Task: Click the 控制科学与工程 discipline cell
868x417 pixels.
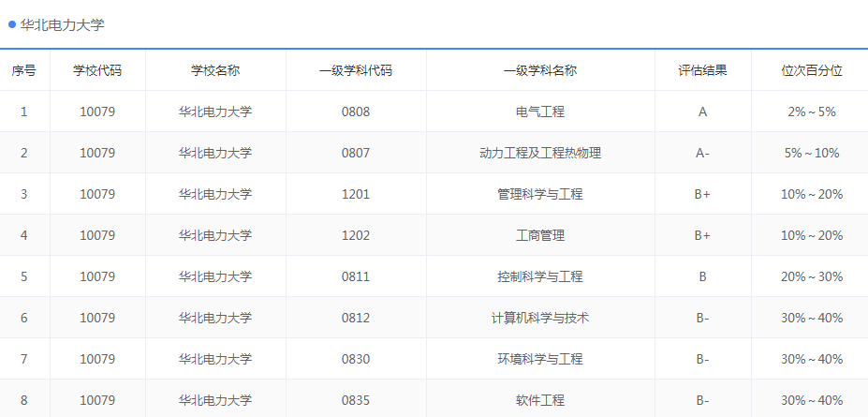Action: 540,276
